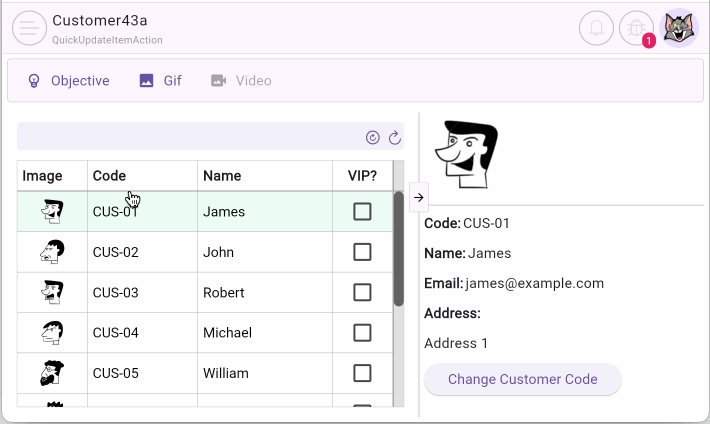The width and height of the screenshot is (710, 424).
Task: Collapse the detail panel with the arrow button
Action: (x=419, y=197)
